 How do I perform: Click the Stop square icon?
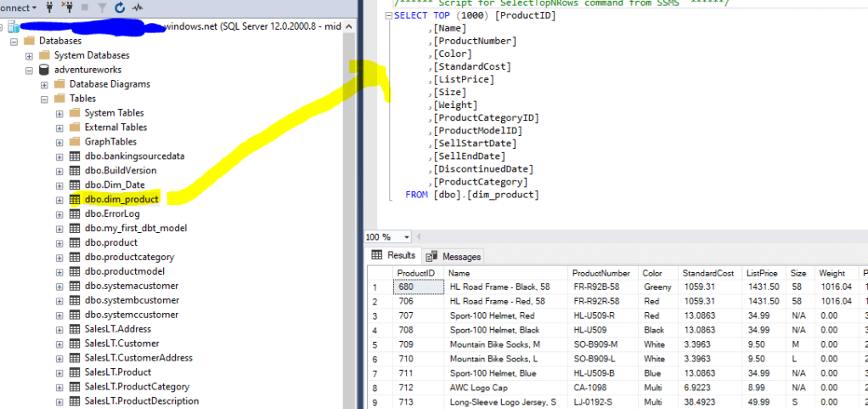tap(84, 8)
